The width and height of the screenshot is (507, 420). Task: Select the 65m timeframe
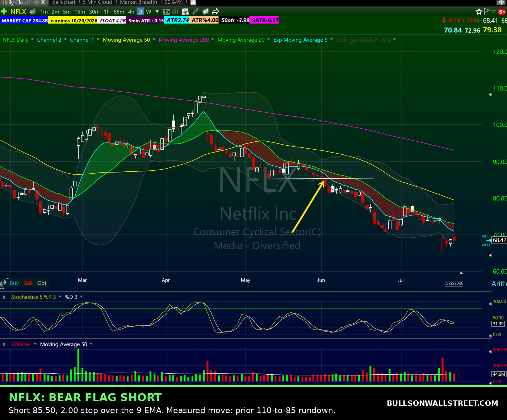(119, 12)
